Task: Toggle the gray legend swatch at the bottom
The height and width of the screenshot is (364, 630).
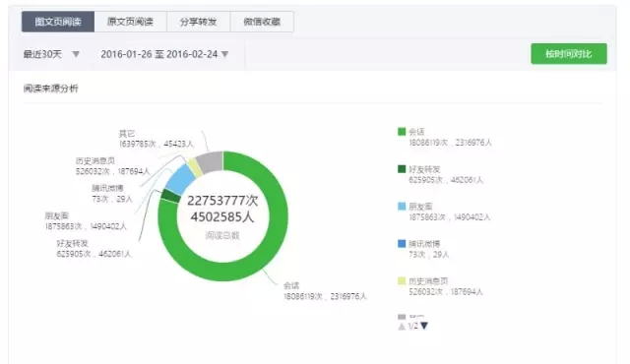Action: click(402, 317)
